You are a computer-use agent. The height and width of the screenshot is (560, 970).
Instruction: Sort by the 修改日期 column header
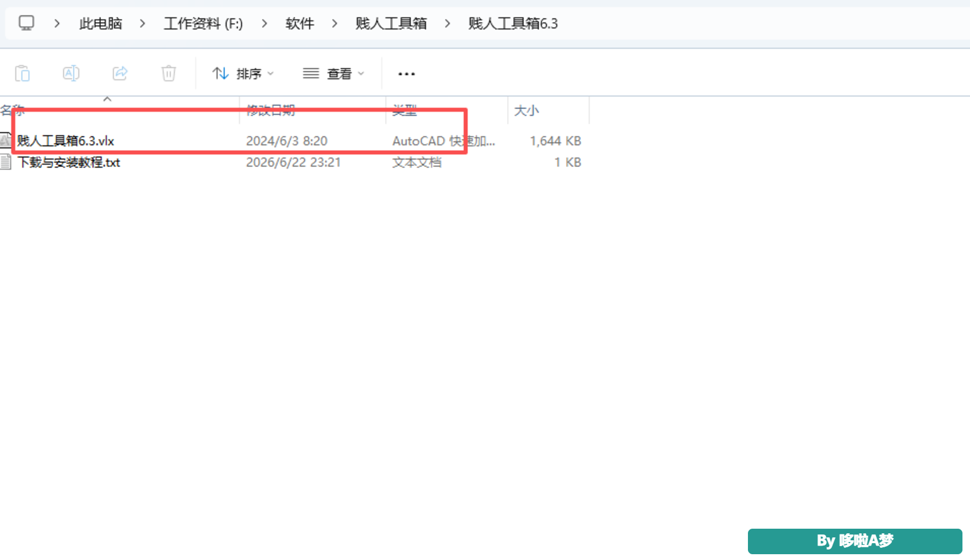(271, 110)
